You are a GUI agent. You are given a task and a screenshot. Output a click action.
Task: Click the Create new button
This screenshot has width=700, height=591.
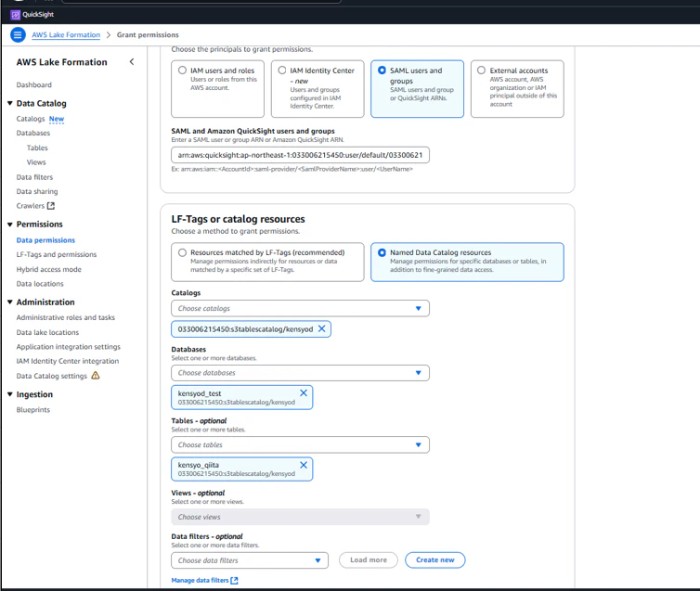coord(434,559)
